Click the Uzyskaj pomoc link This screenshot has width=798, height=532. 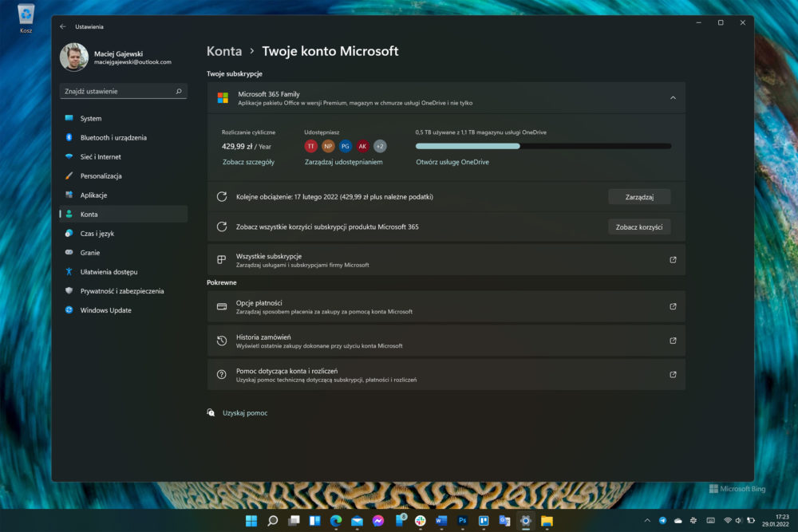click(245, 413)
